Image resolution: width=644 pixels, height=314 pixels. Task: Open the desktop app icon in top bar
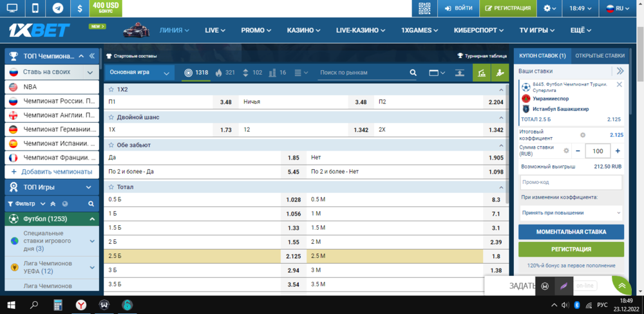tap(12, 8)
